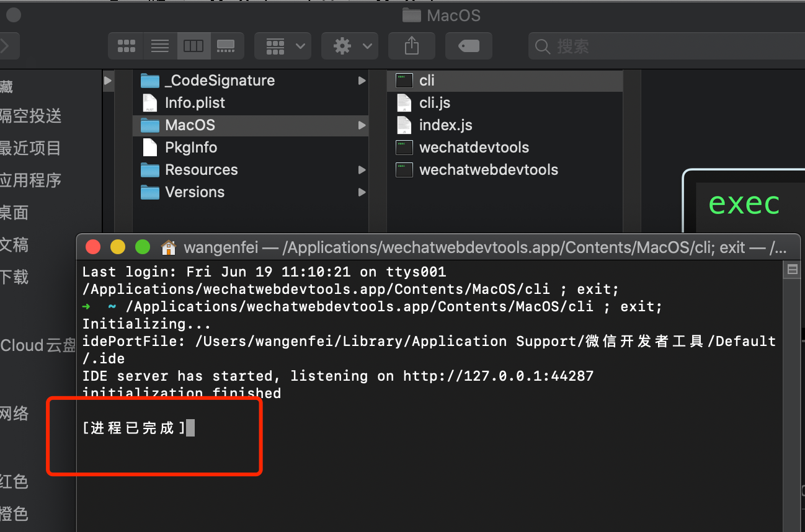Select the Resources folder
The image size is (805, 532).
251,170
